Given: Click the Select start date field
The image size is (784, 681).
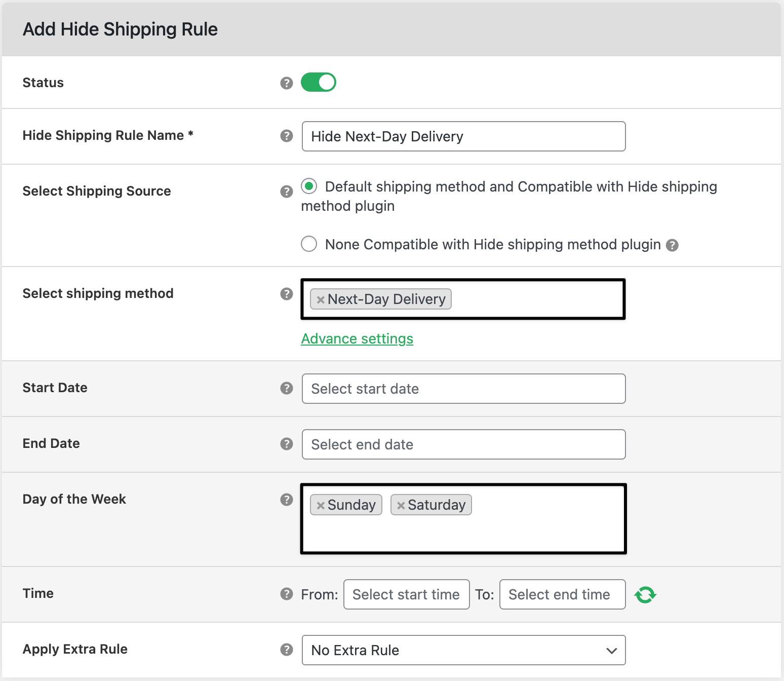Looking at the screenshot, I should click(463, 389).
